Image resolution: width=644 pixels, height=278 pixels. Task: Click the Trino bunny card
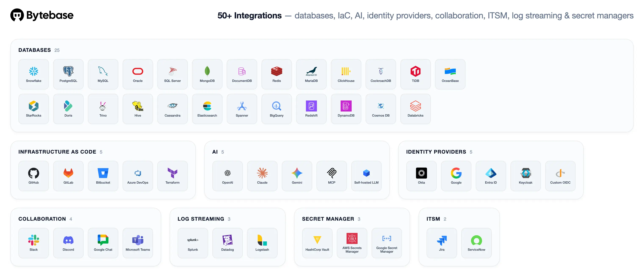(103, 109)
